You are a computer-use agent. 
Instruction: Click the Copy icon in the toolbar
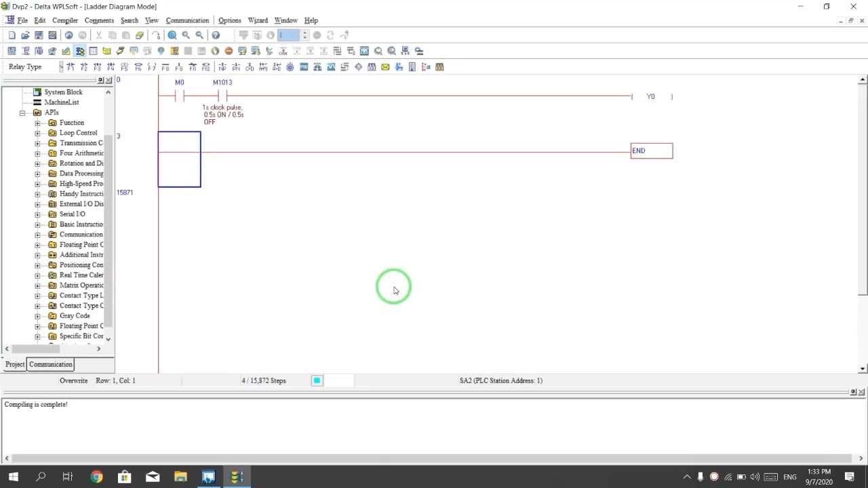pos(113,35)
